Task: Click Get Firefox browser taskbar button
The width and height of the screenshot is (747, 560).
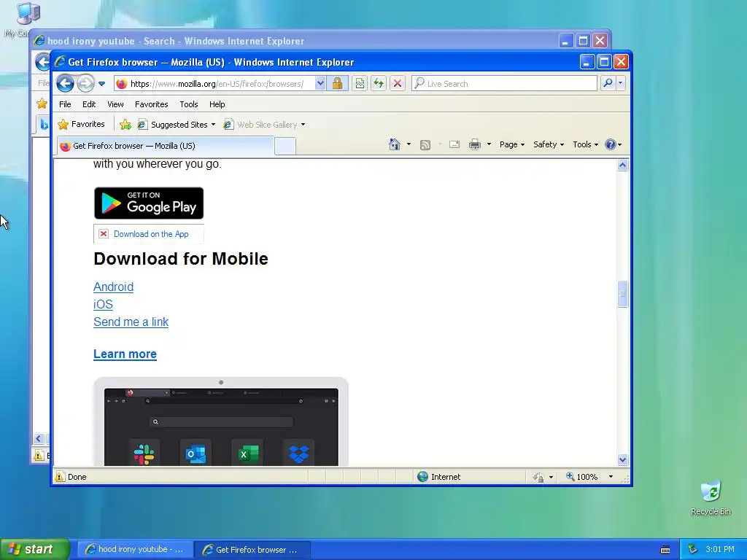Action: tap(252, 550)
